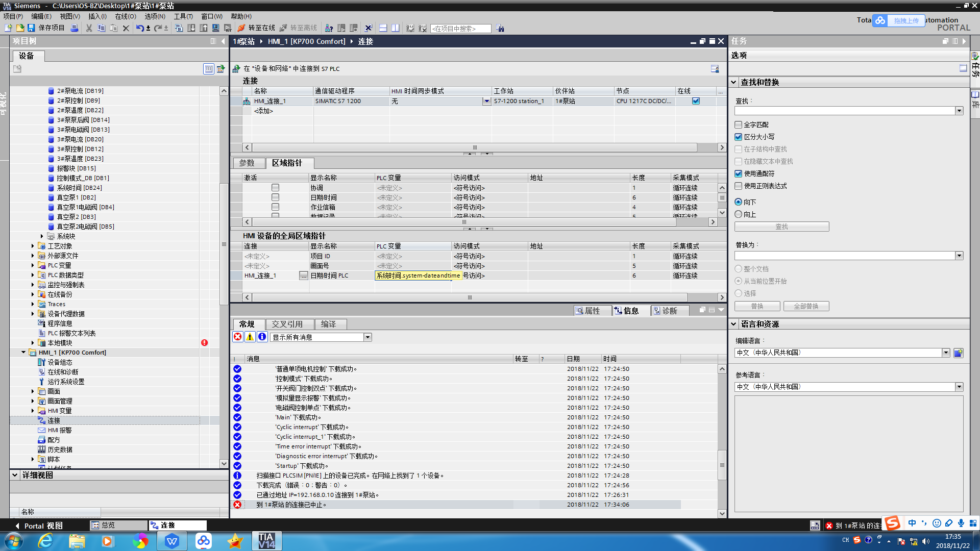
Task: Click the Download to device icon
Action: tap(191, 28)
